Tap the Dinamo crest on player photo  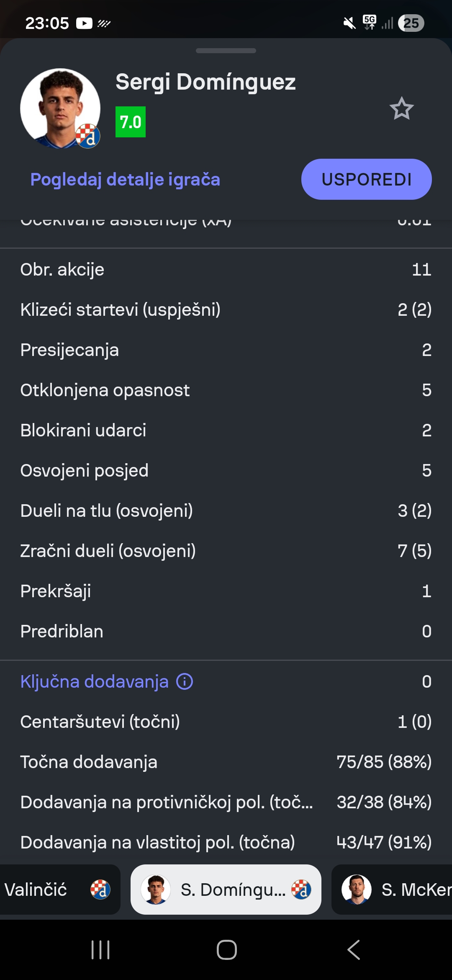click(88, 136)
